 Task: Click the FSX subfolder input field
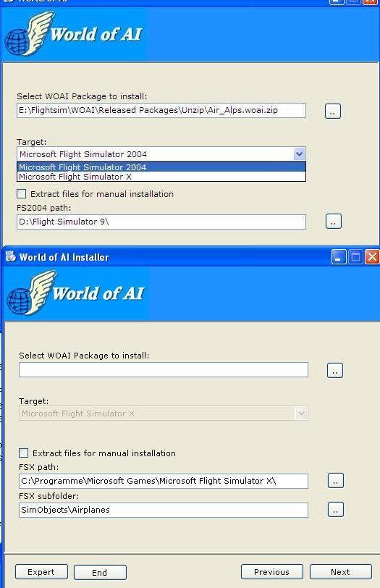point(164,510)
